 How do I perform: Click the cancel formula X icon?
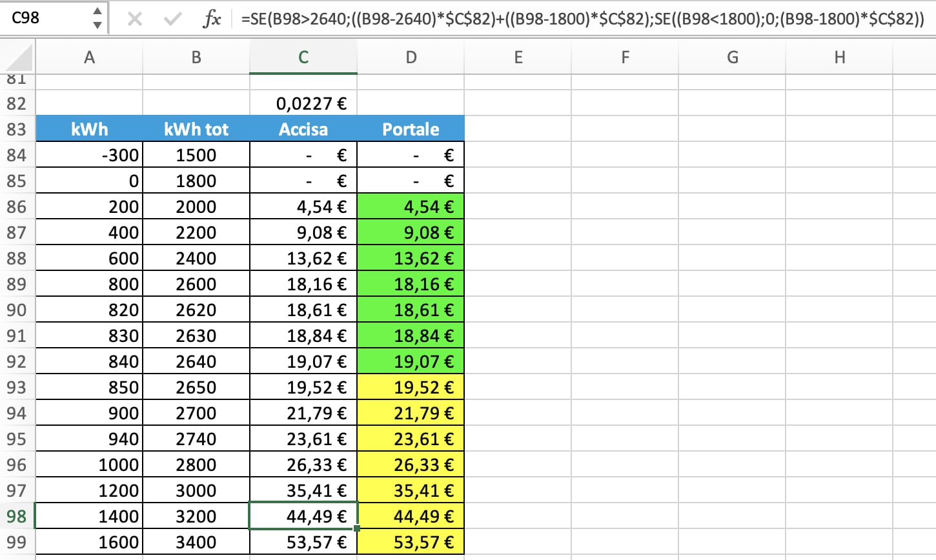[x=134, y=19]
